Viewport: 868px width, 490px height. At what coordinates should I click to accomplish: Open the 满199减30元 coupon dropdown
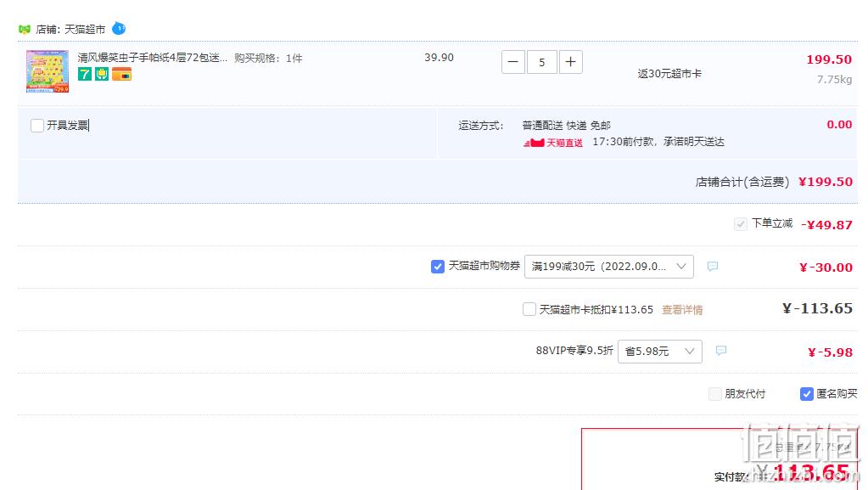(x=609, y=267)
